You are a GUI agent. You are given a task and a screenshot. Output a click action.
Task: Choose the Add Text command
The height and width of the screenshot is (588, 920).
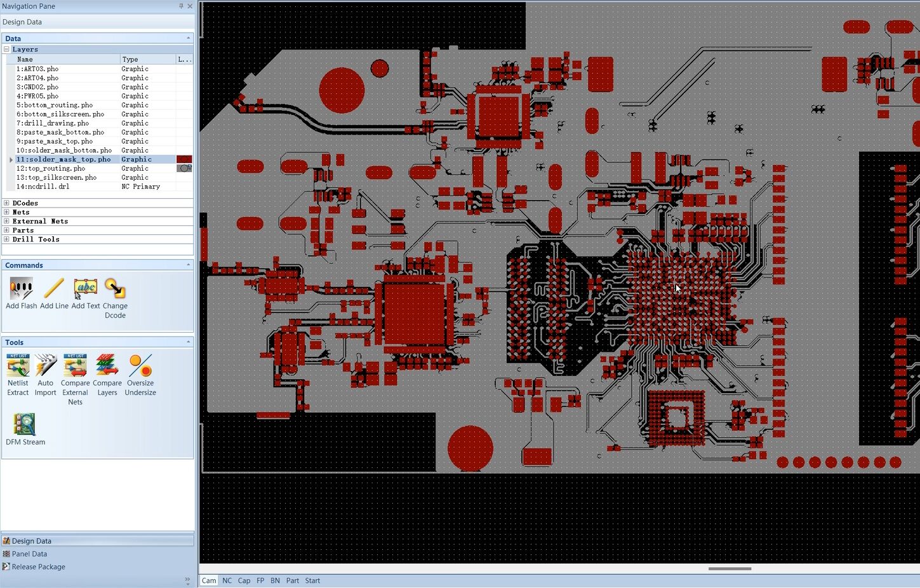86,293
